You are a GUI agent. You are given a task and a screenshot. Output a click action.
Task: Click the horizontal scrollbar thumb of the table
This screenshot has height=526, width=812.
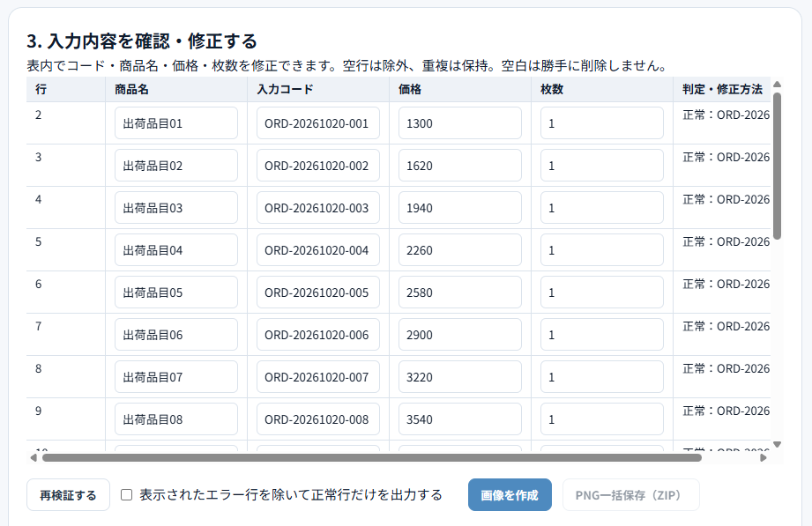click(372, 457)
